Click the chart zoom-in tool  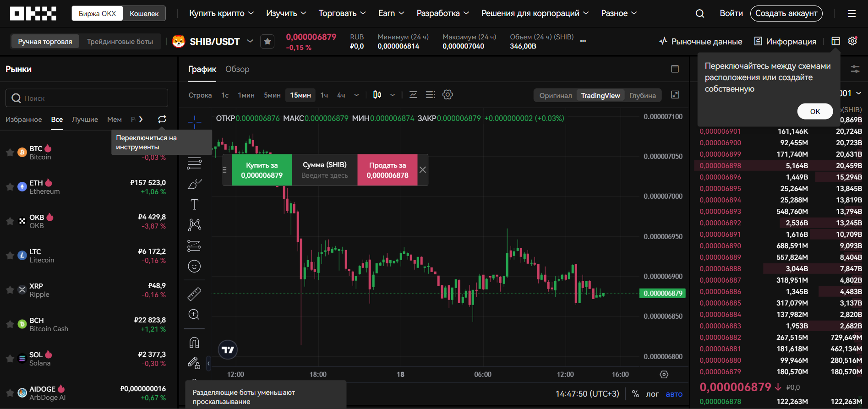point(194,314)
